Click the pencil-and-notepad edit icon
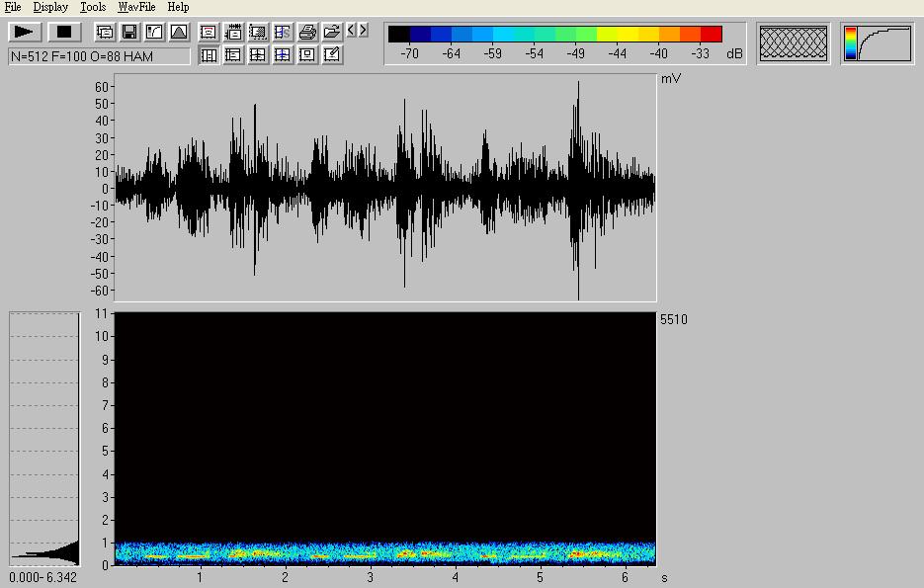Screen dimensions: 924x588 tap(332, 55)
